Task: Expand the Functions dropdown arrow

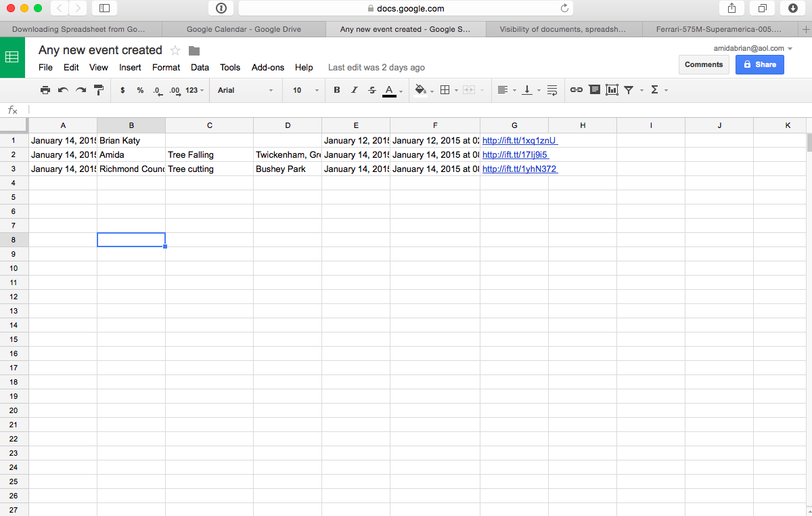Action: 667,91
